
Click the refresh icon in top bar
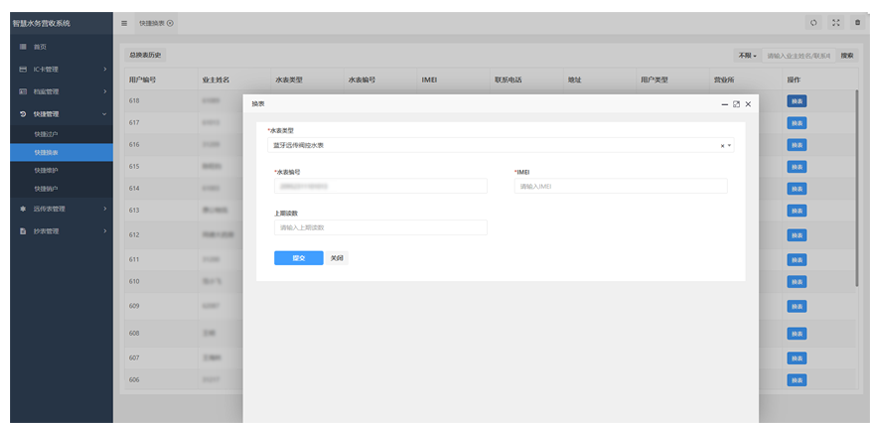(813, 23)
